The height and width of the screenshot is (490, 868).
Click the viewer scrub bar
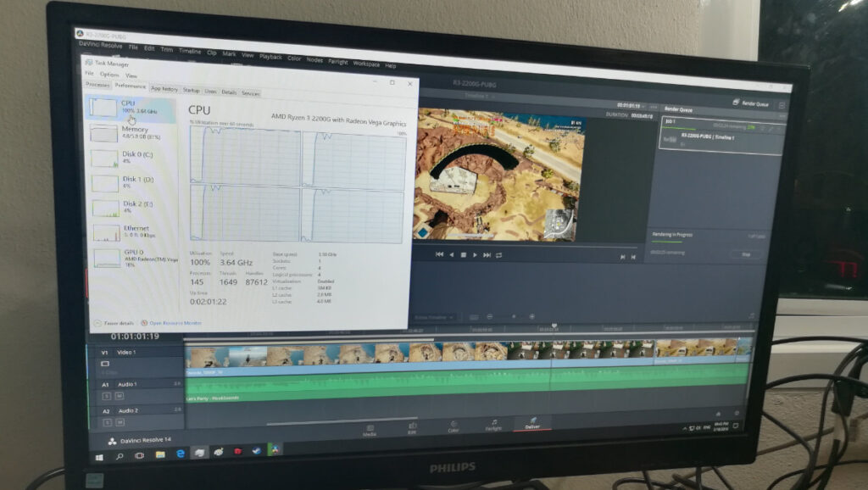click(526, 245)
